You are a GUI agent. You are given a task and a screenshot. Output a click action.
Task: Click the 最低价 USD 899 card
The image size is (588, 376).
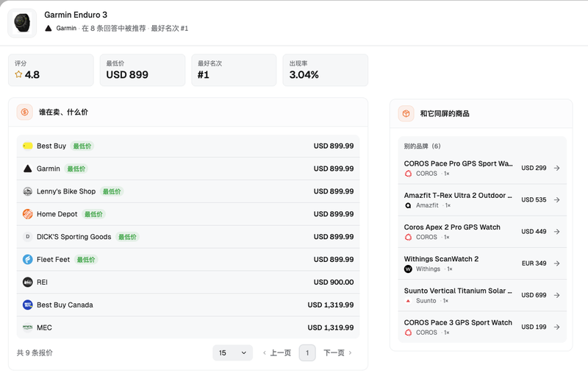143,70
